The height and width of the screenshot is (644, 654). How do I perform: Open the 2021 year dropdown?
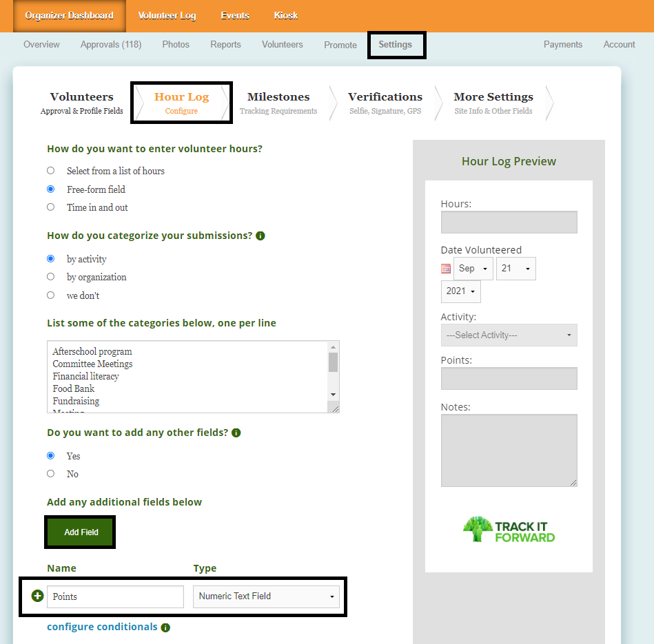point(461,291)
